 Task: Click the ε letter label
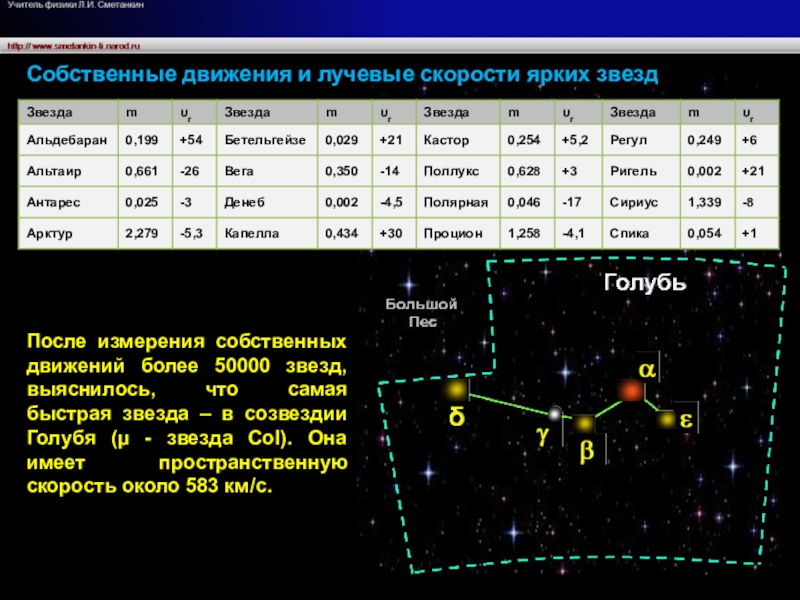click(x=686, y=420)
